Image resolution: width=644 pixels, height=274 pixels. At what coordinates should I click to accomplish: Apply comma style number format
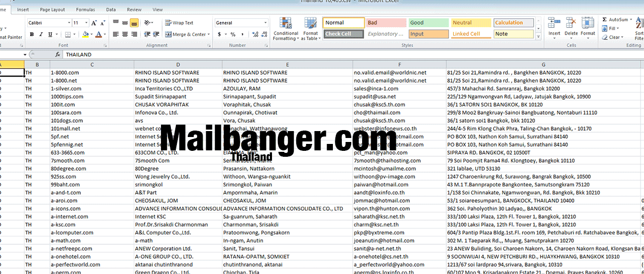click(242, 35)
